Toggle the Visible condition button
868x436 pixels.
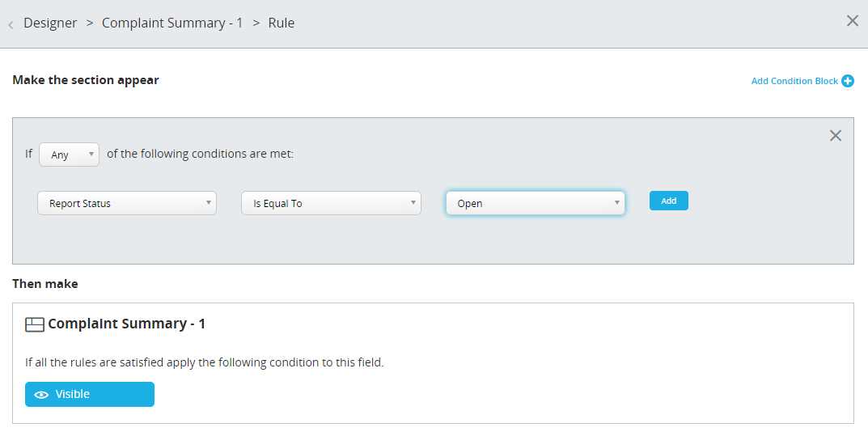point(90,395)
